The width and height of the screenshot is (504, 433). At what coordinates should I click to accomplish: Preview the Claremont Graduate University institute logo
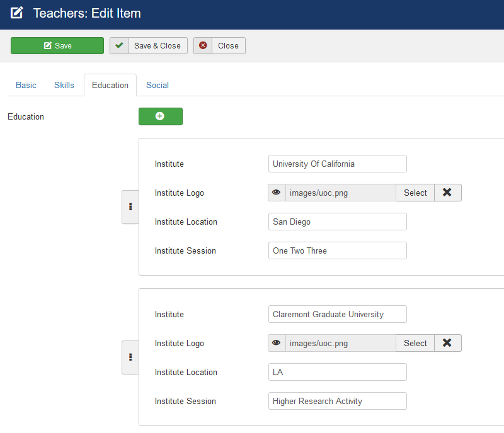point(277,343)
